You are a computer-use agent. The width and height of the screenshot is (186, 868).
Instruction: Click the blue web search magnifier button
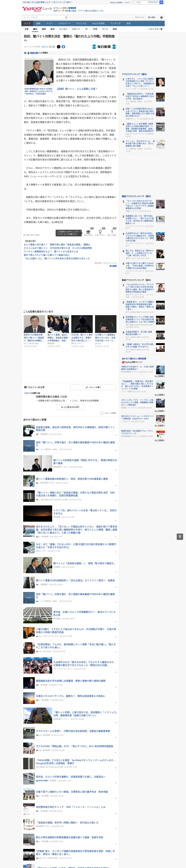(x=161, y=2)
